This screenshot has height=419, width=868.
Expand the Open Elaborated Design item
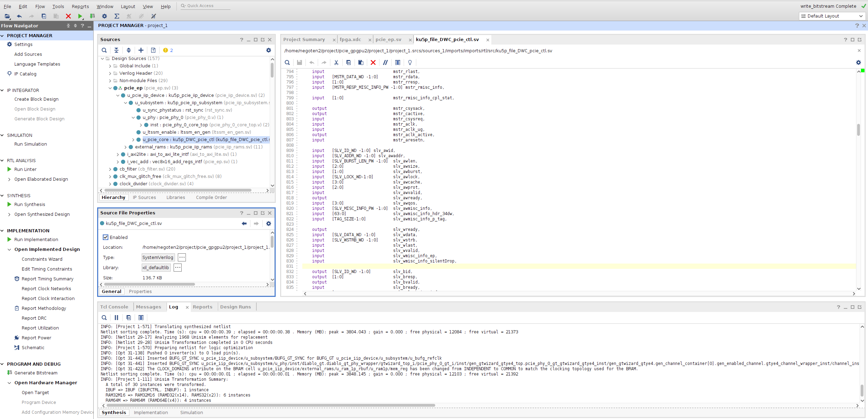coord(9,179)
